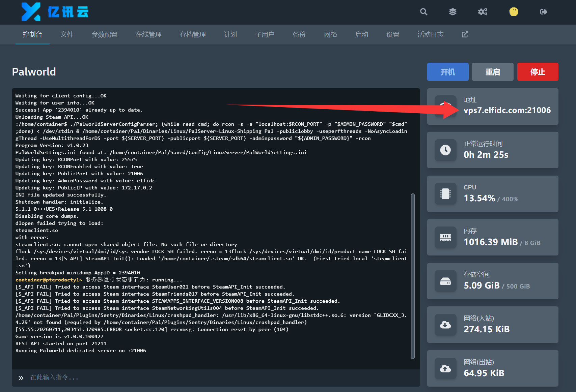Viewport: 576px width, 392px height.
Task: Select the 活动日志 tab
Action: (430, 34)
